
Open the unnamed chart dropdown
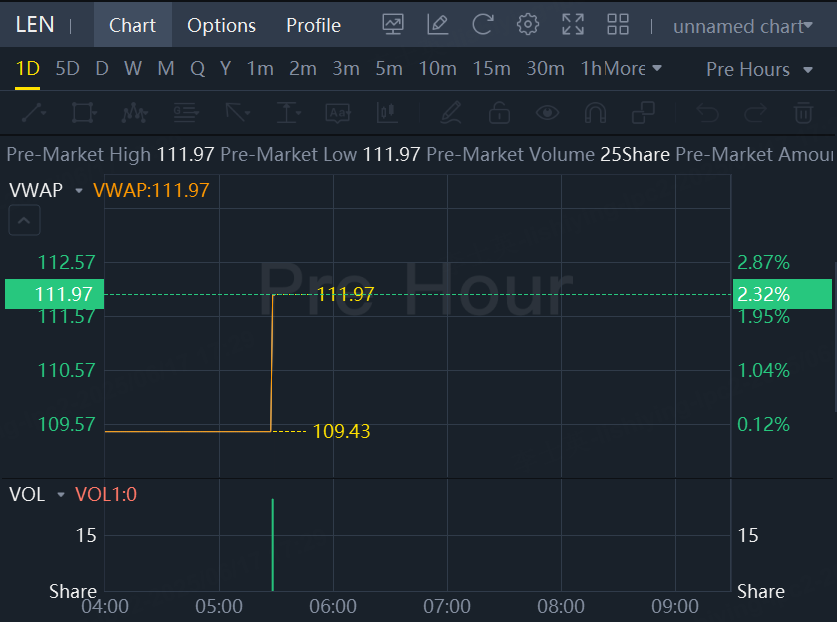point(742,26)
